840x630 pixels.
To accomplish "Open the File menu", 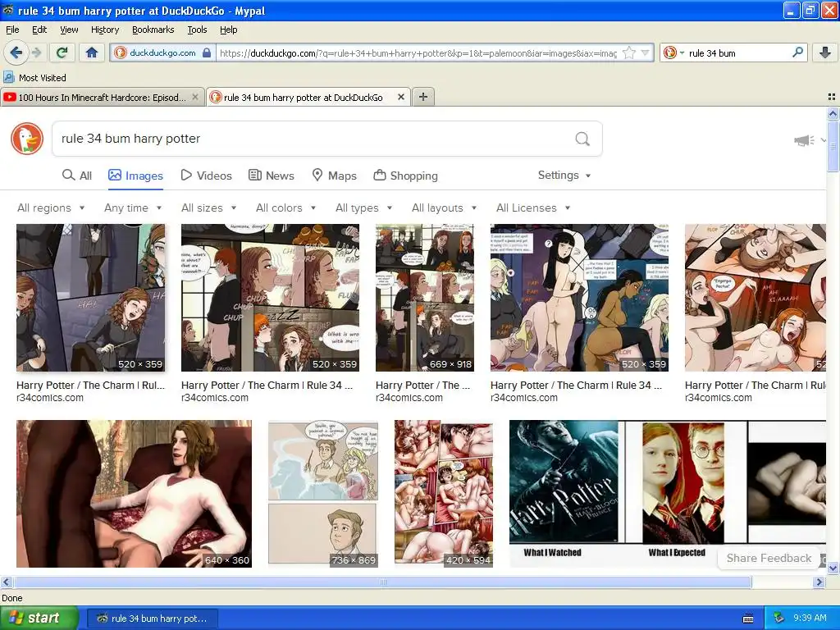I will pos(12,30).
